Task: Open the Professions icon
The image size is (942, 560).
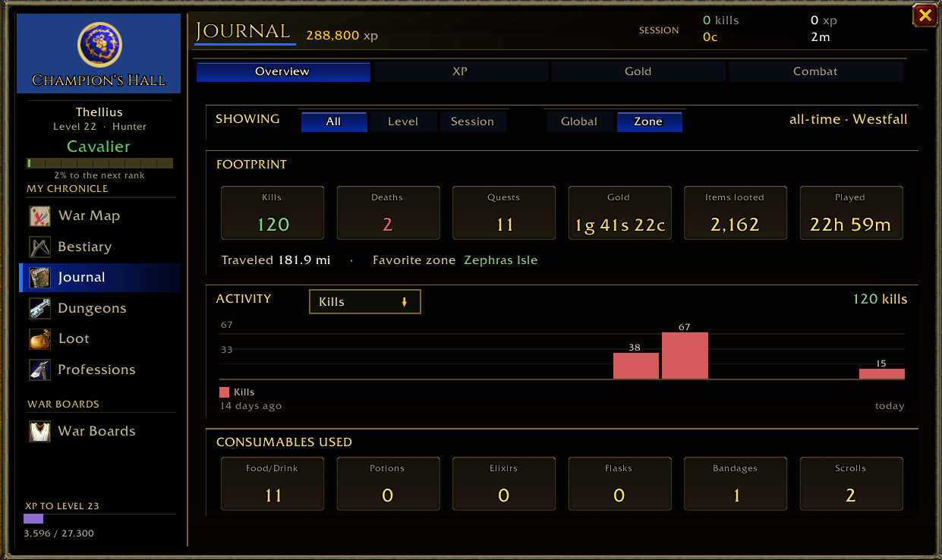Action: coord(40,370)
